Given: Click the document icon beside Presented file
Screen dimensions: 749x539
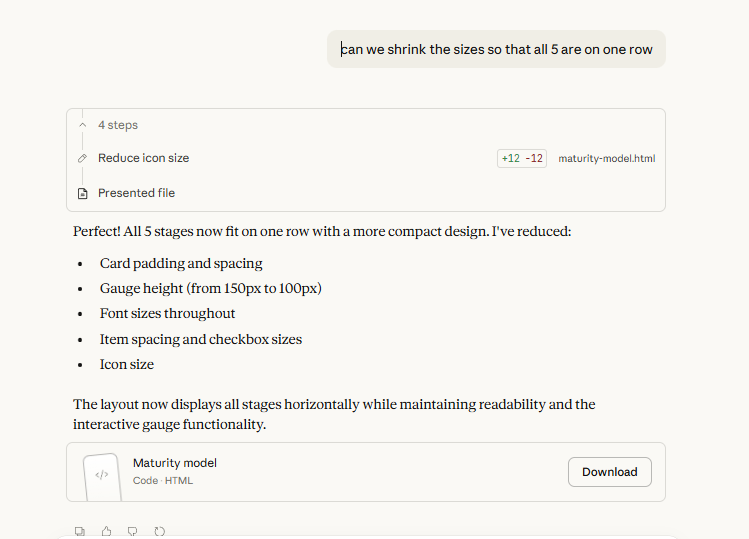Looking at the screenshot, I should pyautogui.click(x=83, y=193).
